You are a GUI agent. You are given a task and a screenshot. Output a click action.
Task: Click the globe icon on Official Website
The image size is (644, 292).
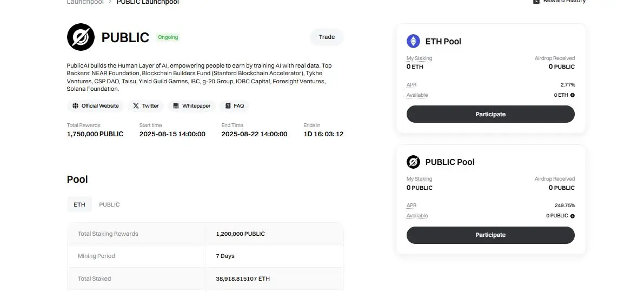pyautogui.click(x=76, y=105)
